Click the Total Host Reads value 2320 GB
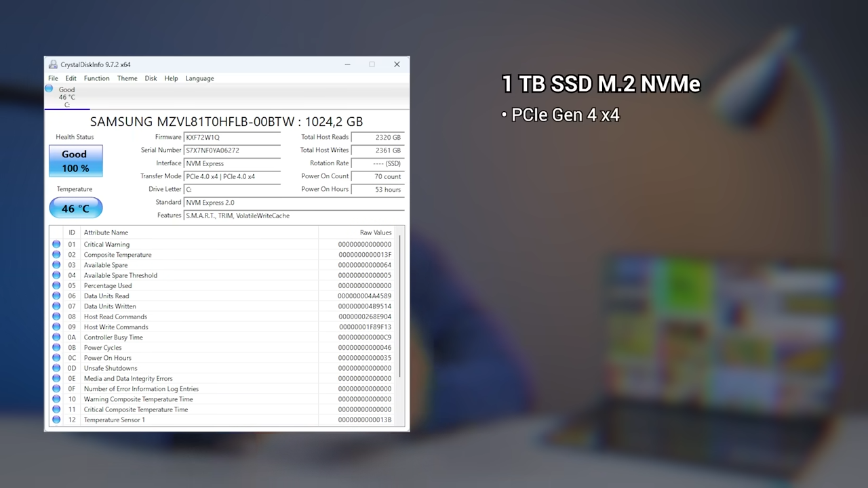Image resolution: width=868 pixels, height=488 pixels. click(x=378, y=137)
